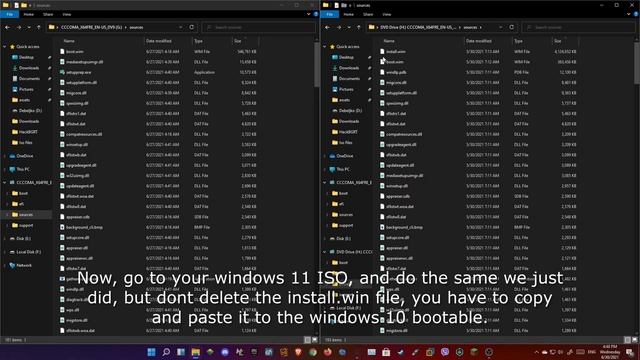Go up one folder in right window
The height and width of the screenshot is (360, 640).
point(359,27)
